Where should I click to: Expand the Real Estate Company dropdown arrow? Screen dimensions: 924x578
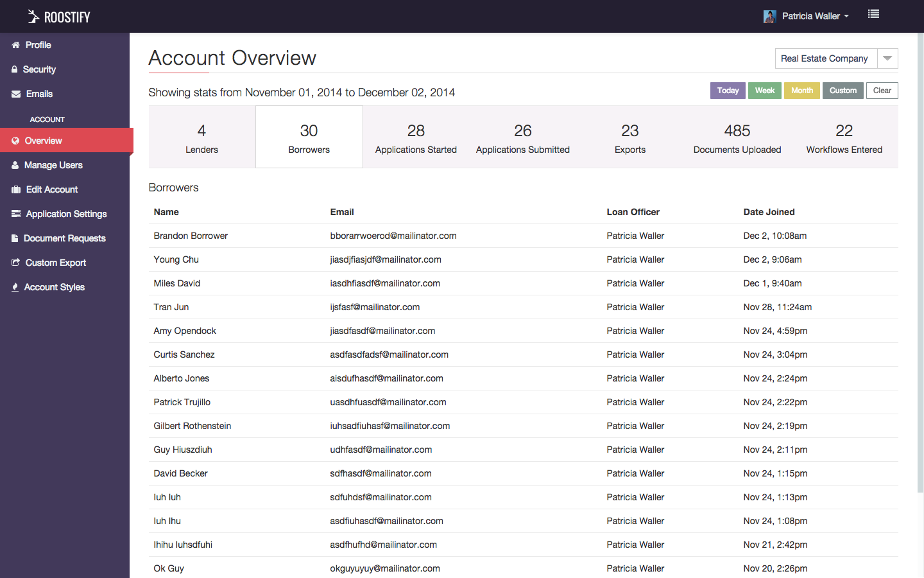click(887, 58)
